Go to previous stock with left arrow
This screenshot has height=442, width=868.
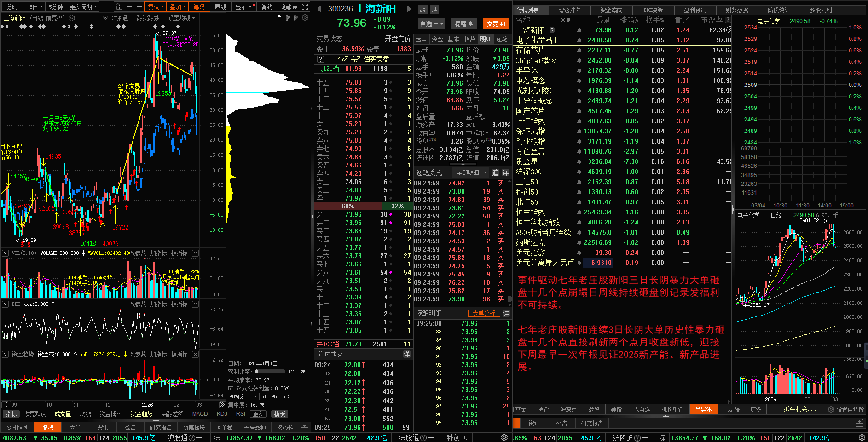pos(319,9)
